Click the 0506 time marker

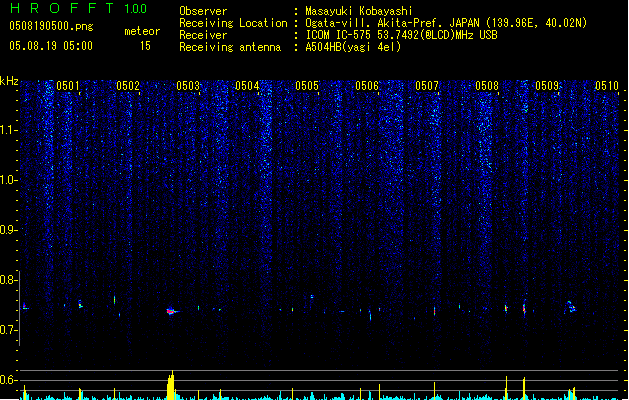(367, 86)
